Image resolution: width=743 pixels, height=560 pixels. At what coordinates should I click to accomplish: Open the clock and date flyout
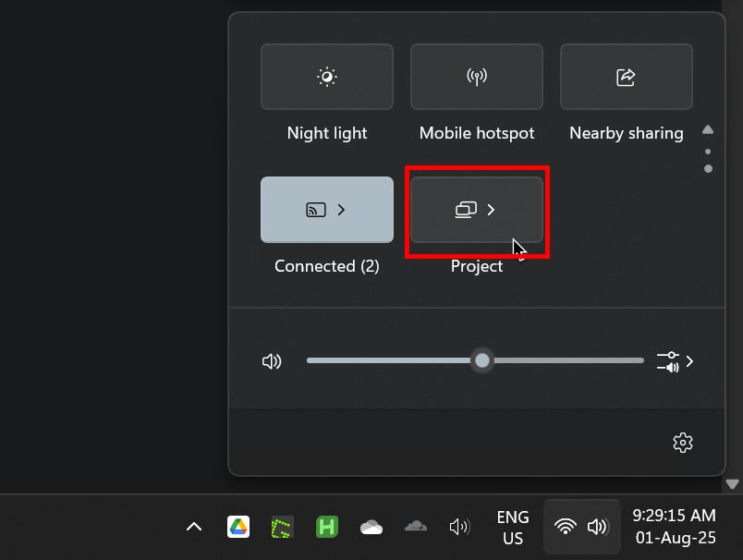click(675, 527)
